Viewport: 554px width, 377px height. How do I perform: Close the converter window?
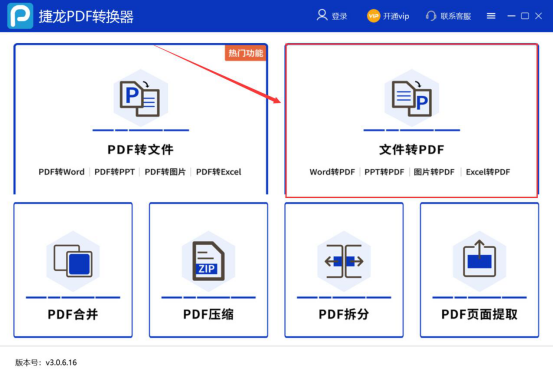click(x=538, y=16)
